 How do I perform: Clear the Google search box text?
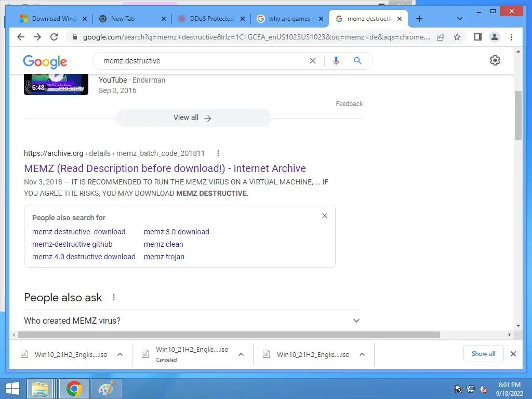pos(312,61)
